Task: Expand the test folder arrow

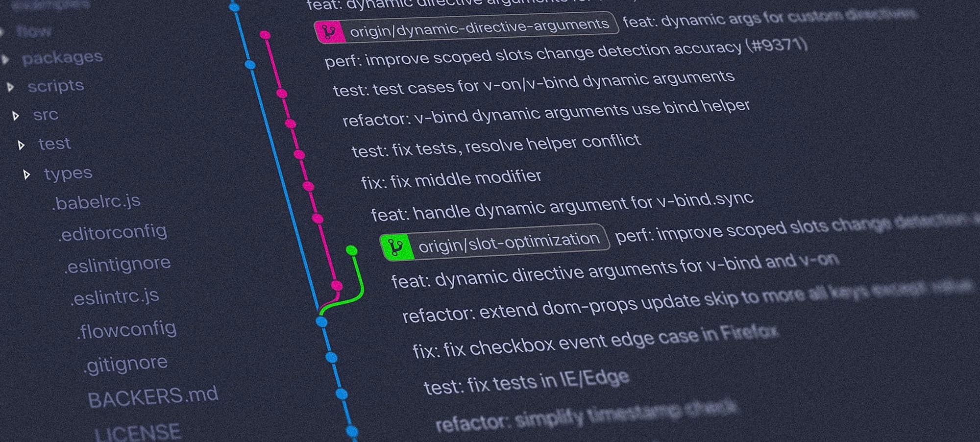Action: coord(21,145)
